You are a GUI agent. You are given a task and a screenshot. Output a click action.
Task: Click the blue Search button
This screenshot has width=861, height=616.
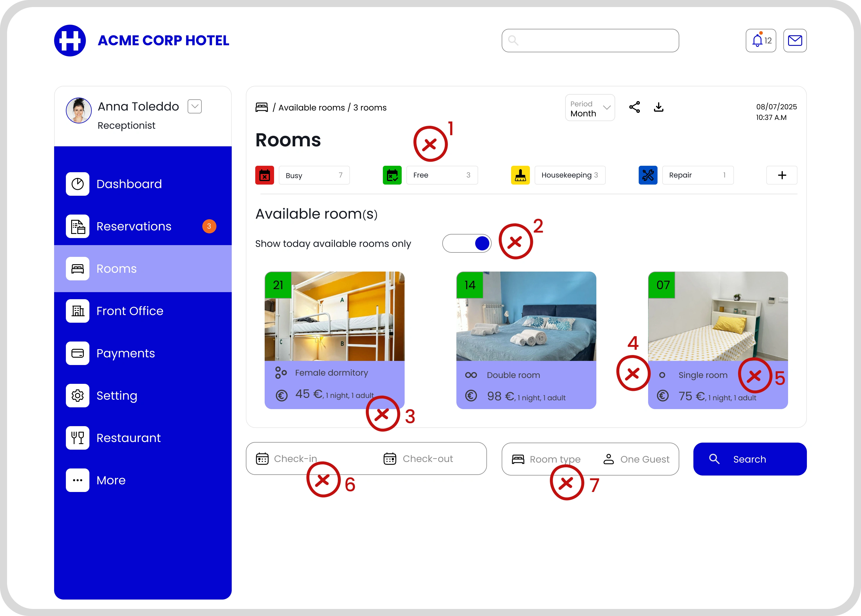click(750, 459)
